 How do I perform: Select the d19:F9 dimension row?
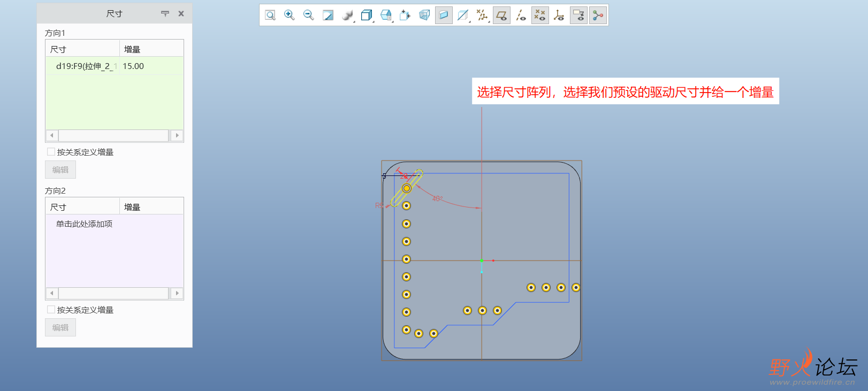(115, 66)
